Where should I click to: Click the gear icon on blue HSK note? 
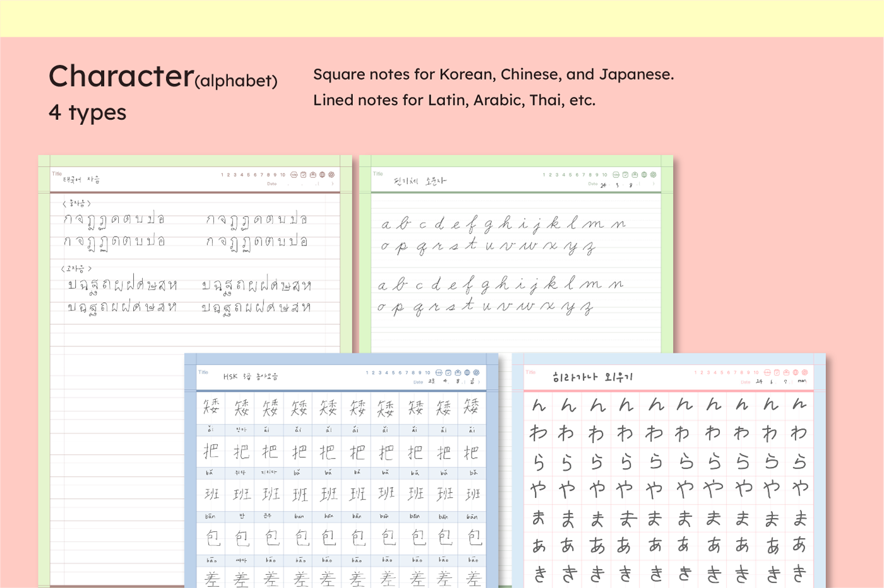476,373
